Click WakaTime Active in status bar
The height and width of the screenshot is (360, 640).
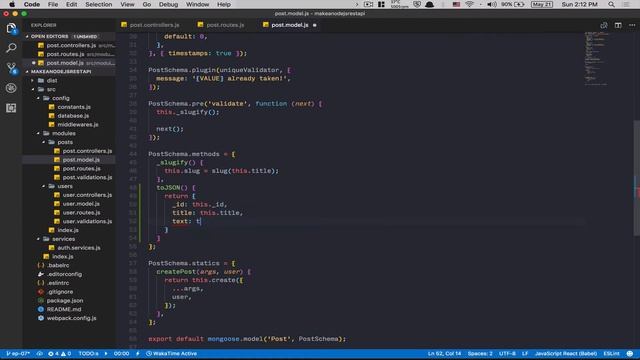point(171,353)
